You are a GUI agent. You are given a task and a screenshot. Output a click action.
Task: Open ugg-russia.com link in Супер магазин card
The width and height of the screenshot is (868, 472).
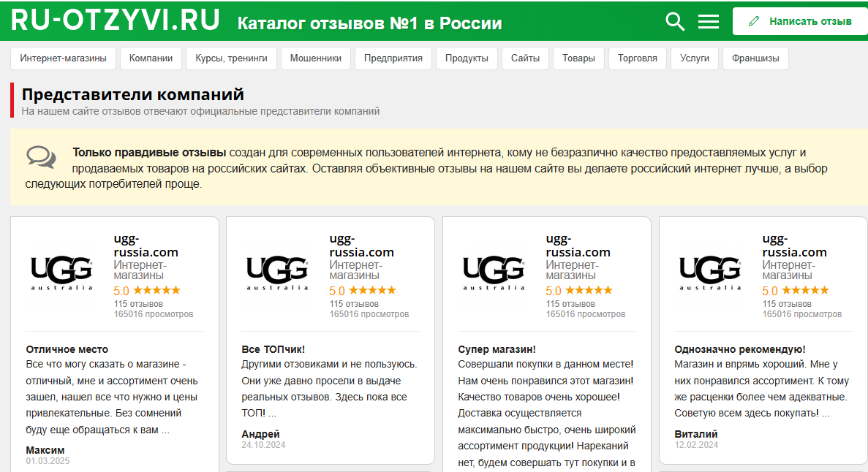click(578, 245)
